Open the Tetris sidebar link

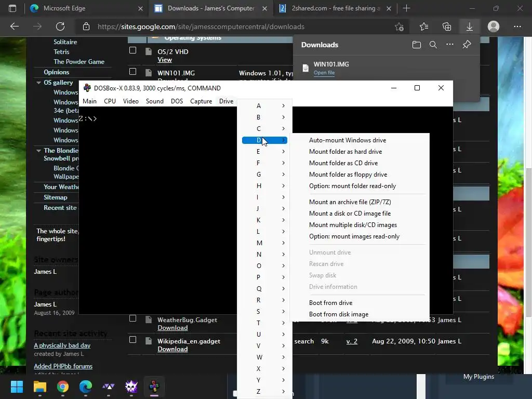click(x=61, y=52)
